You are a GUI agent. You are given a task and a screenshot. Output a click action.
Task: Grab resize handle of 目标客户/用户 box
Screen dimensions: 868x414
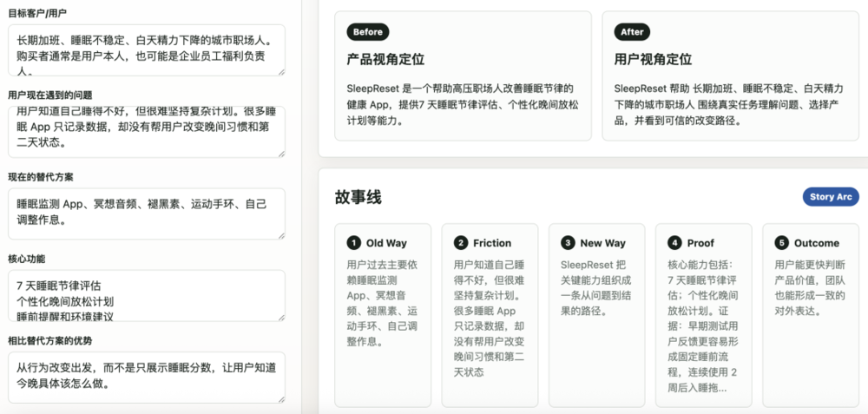pyautogui.click(x=282, y=73)
